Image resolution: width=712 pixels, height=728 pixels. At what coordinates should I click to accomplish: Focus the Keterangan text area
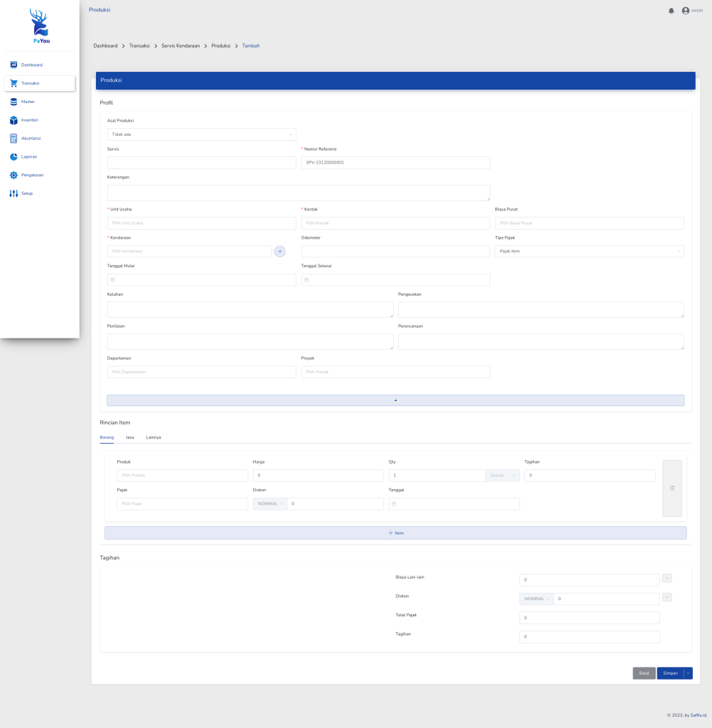[x=298, y=193]
